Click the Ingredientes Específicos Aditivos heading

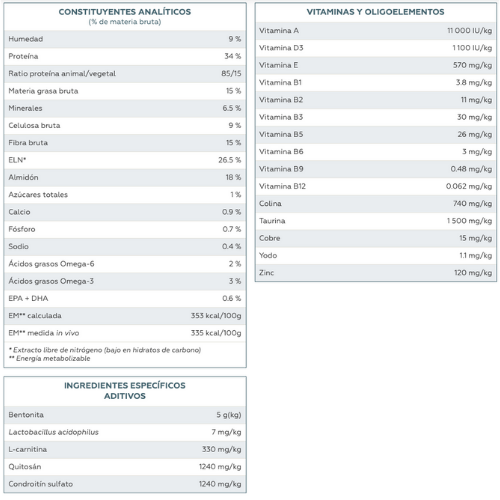(x=125, y=391)
